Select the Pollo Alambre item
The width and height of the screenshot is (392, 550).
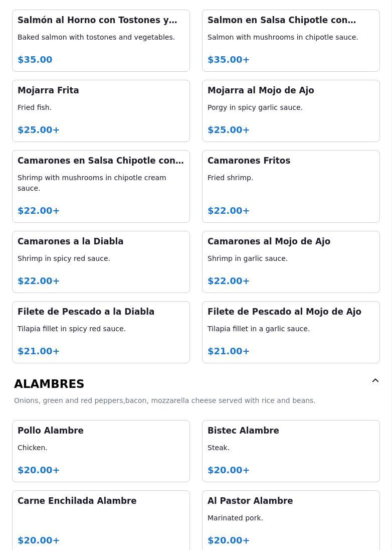tap(101, 451)
